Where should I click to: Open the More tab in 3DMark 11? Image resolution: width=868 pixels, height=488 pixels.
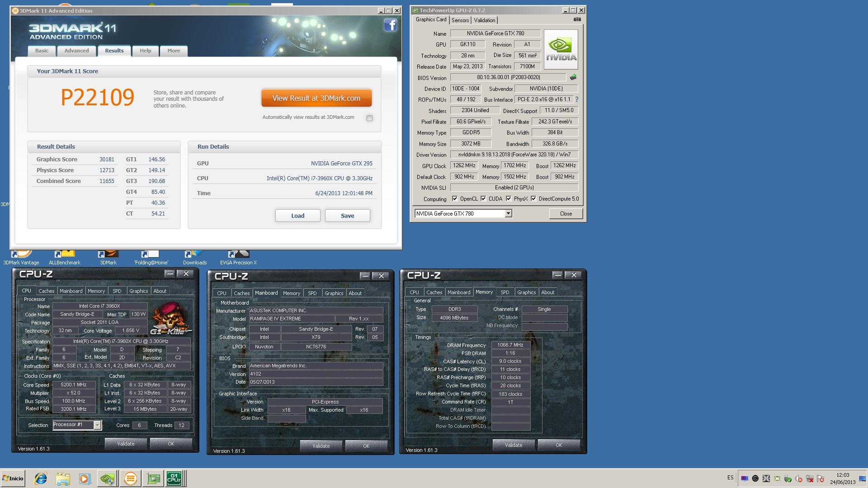(x=174, y=51)
